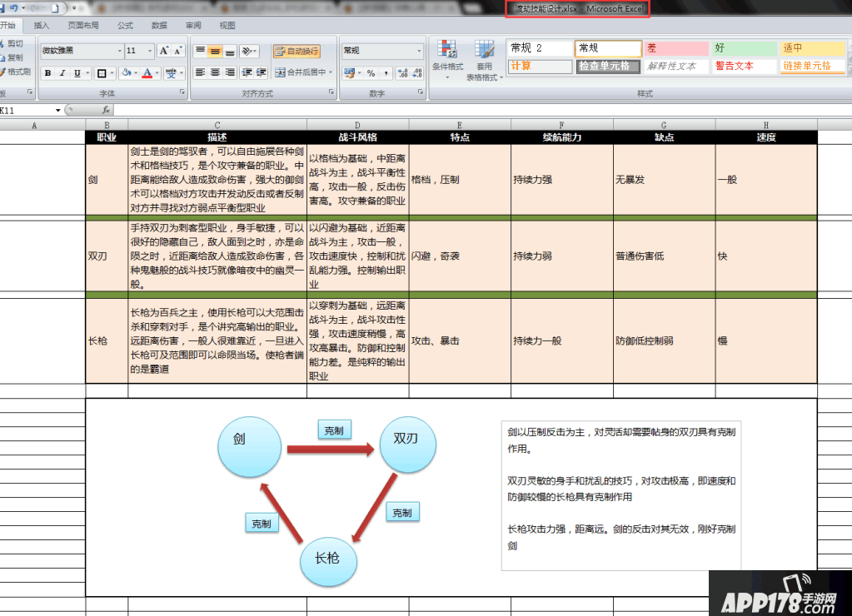Viewport: 852px width, 616px height.
Task: Click the 格式刷 format painter button
Action: coord(17,72)
